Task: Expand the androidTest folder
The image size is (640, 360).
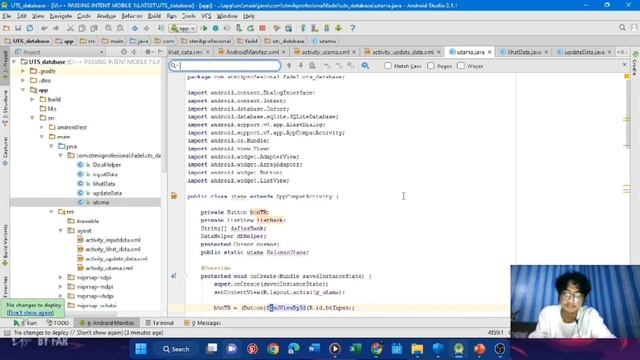Action: coord(42,127)
